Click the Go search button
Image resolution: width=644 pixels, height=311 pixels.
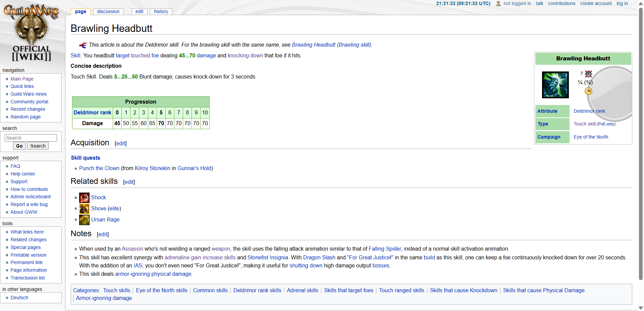click(19, 146)
